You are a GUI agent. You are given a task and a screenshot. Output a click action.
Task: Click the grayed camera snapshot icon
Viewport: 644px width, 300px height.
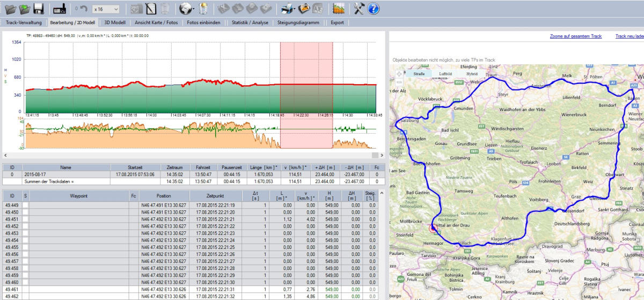point(136,9)
